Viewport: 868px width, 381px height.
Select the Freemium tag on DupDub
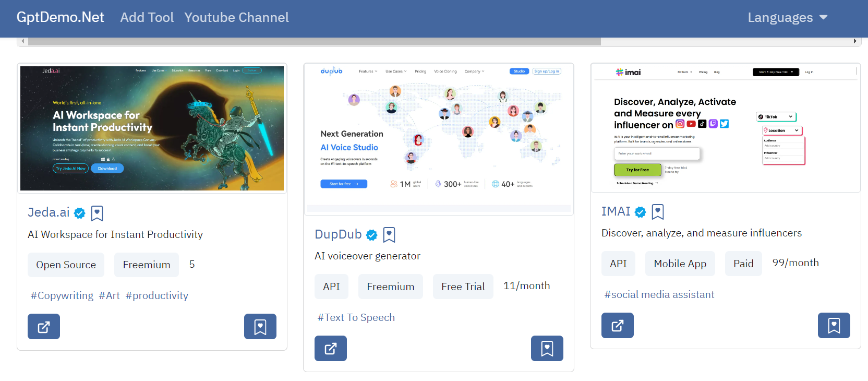(x=391, y=287)
